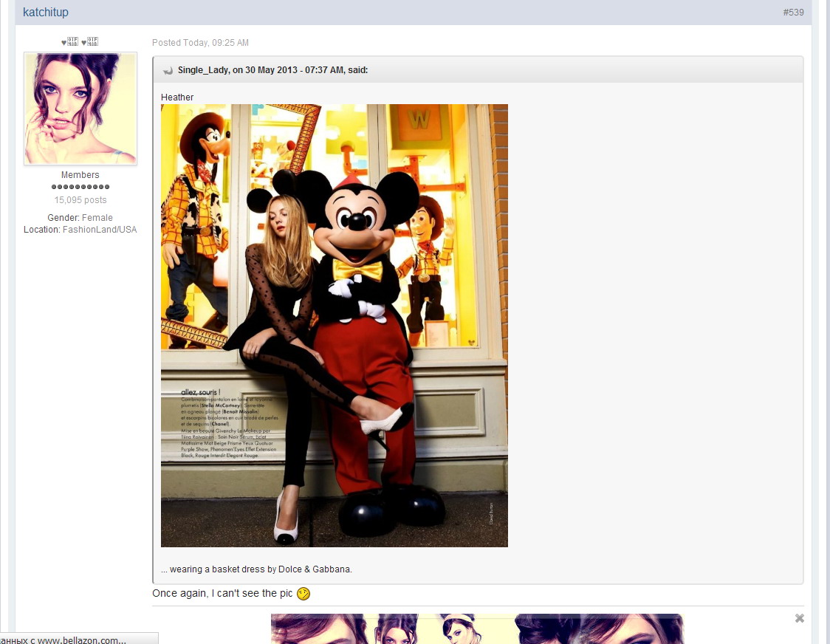
Task: Close the signature with the X icon
Action: point(799,618)
